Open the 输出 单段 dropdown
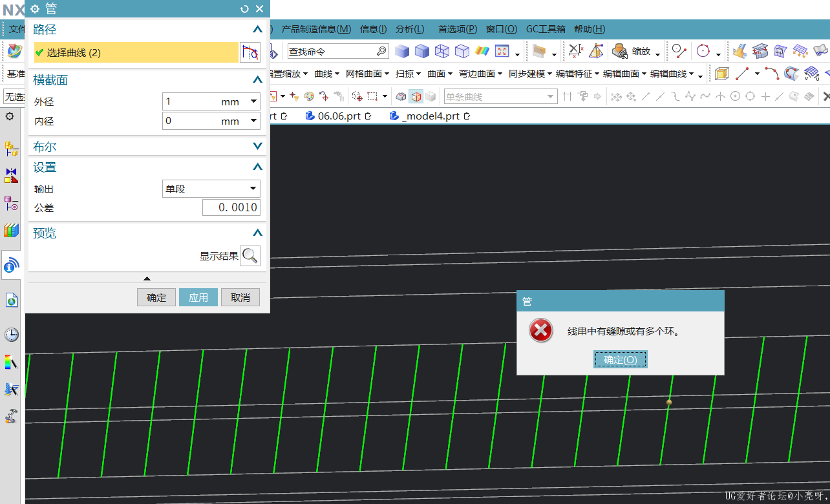Image resolution: width=830 pixels, height=504 pixels. pos(211,189)
